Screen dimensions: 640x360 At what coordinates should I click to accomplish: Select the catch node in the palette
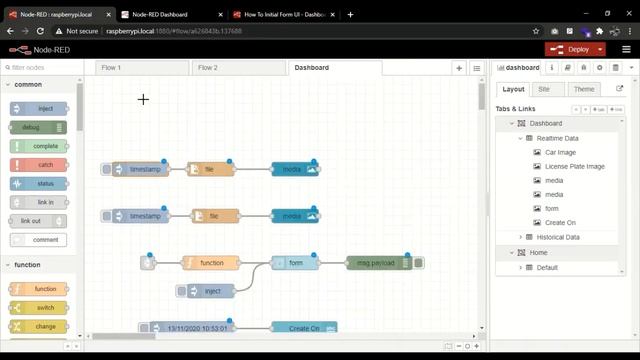[38, 165]
